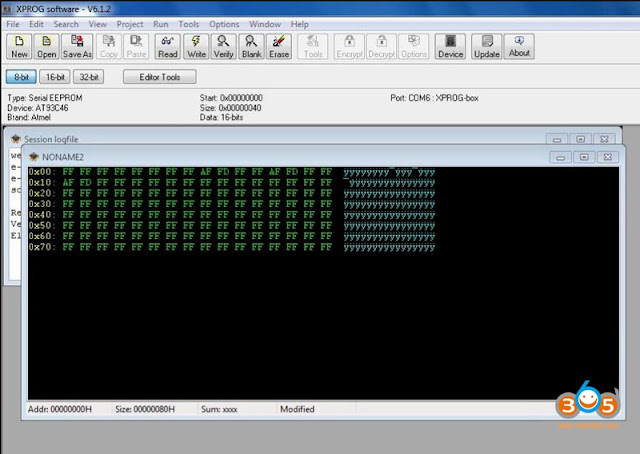Click the Start: 0x00000000 info text

click(231, 98)
